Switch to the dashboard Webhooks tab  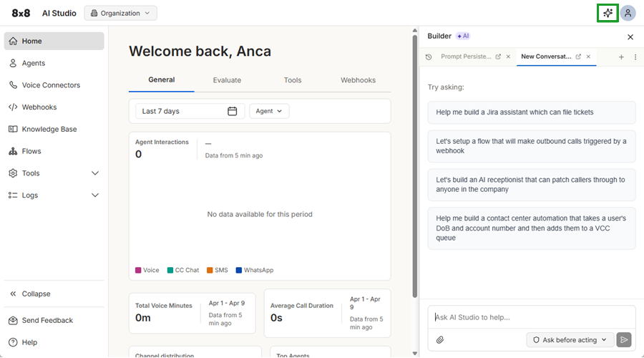click(358, 80)
